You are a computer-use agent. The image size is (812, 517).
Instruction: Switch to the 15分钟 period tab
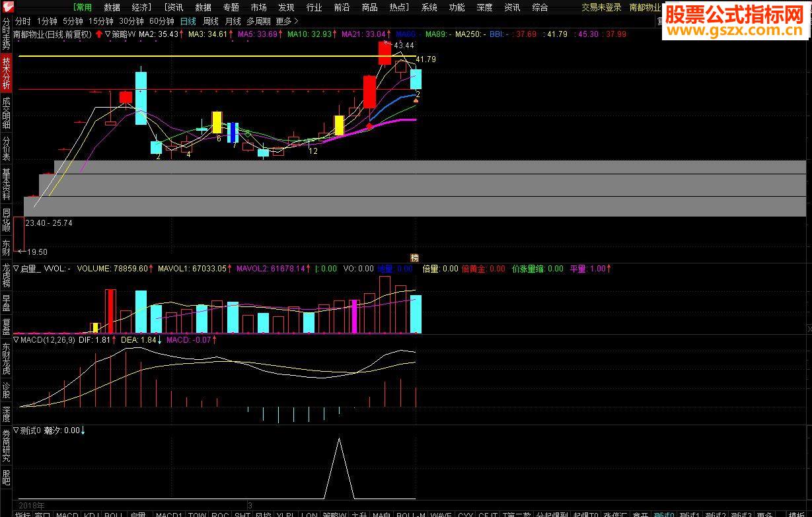tap(101, 21)
